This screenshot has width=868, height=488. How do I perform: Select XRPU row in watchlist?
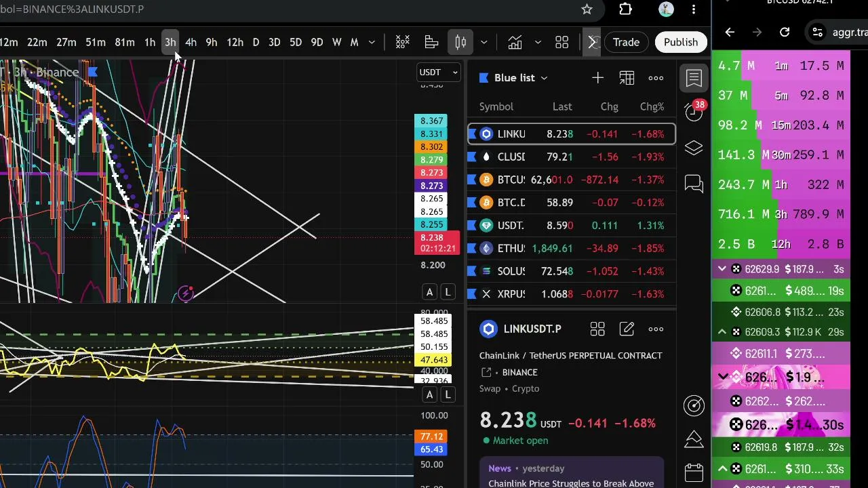[x=572, y=294]
